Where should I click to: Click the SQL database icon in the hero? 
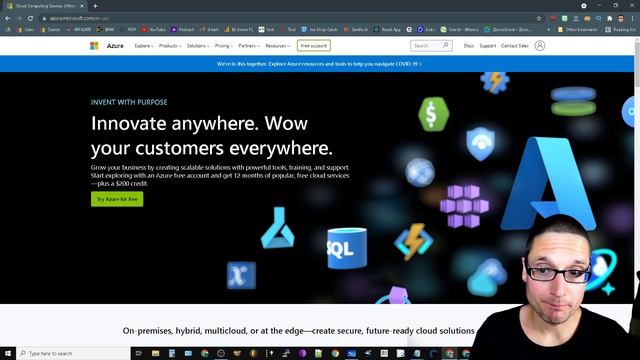[x=347, y=248]
